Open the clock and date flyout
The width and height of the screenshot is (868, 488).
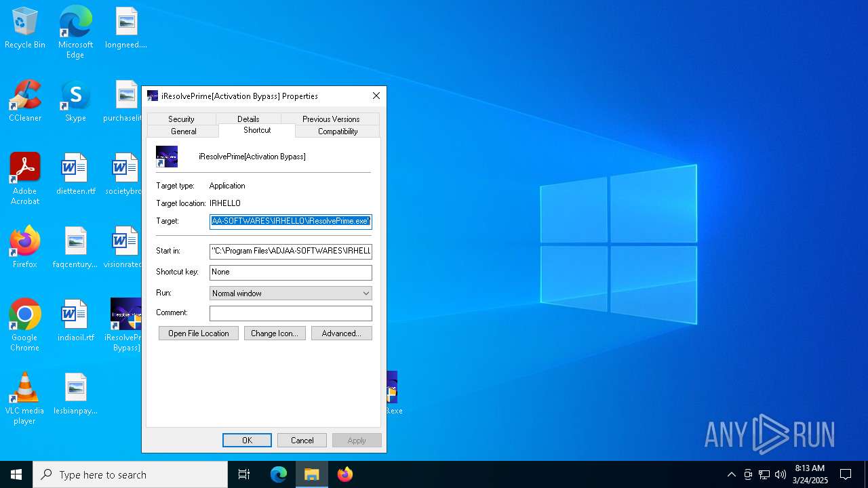point(810,474)
